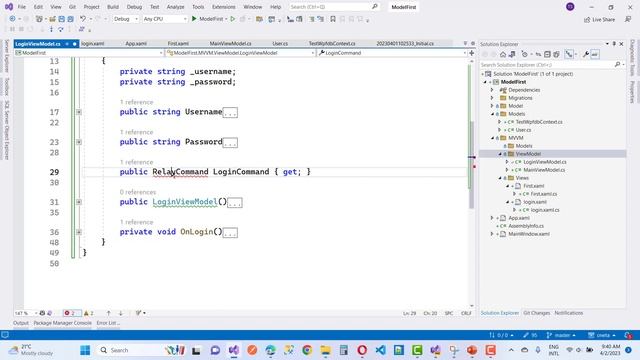This screenshot has width=640, height=360.
Task: Click the Save file toolbar icon
Action: 61,19
